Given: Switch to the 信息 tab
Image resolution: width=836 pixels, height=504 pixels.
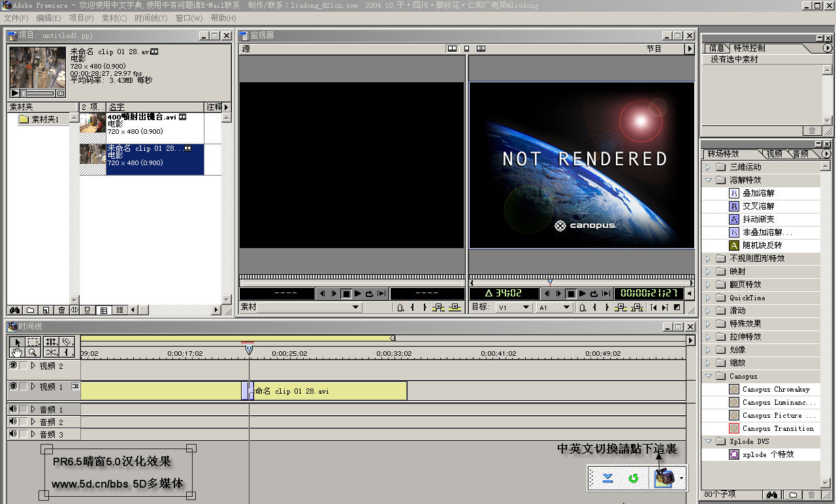Looking at the screenshot, I should coord(716,48).
